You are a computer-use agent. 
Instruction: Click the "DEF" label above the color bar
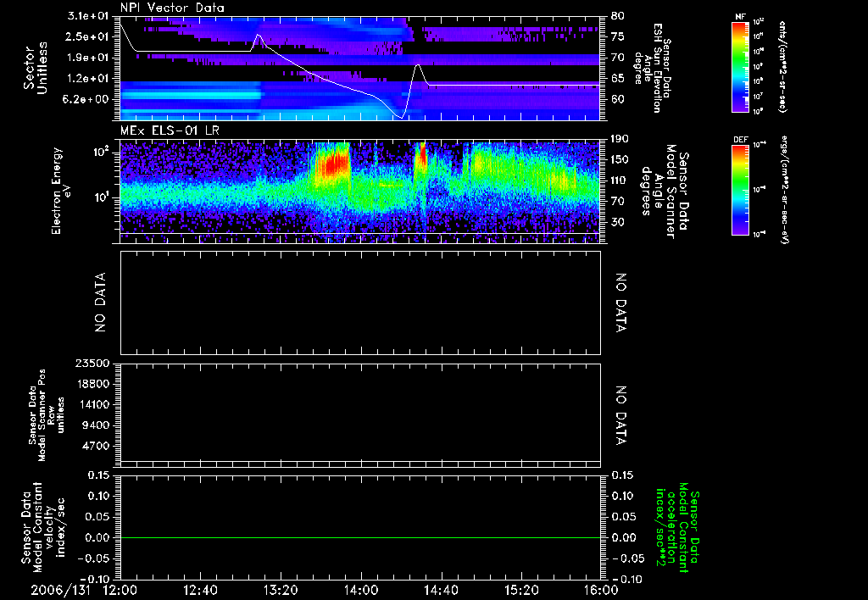(740, 140)
